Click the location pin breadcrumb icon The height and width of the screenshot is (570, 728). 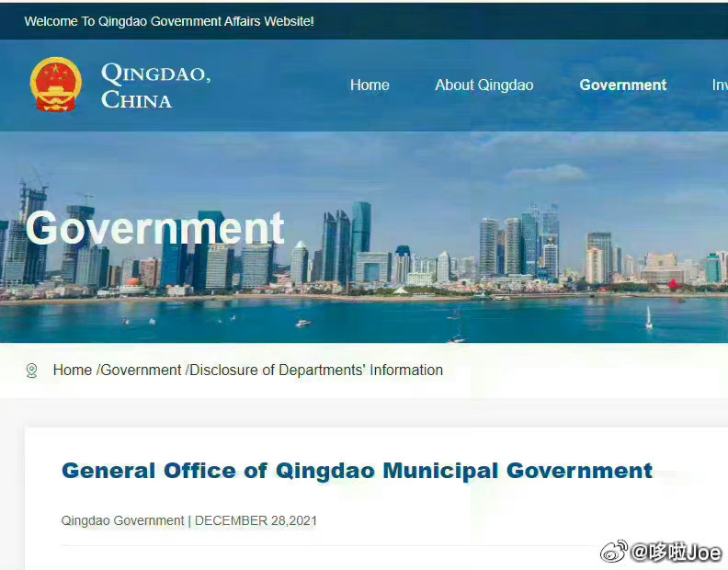[31, 370]
